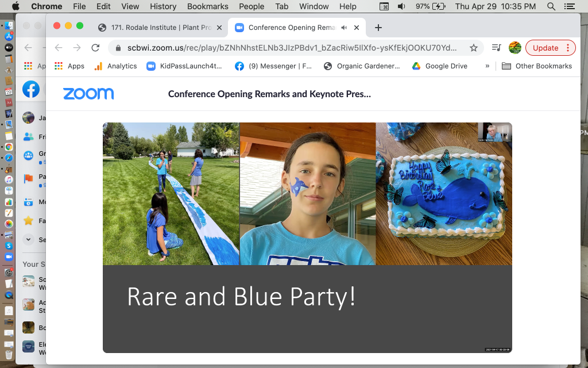The height and width of the screenshot is (368, 588).
Task: Click the Facebook logo in background window
Action: (x=31, y=89)
